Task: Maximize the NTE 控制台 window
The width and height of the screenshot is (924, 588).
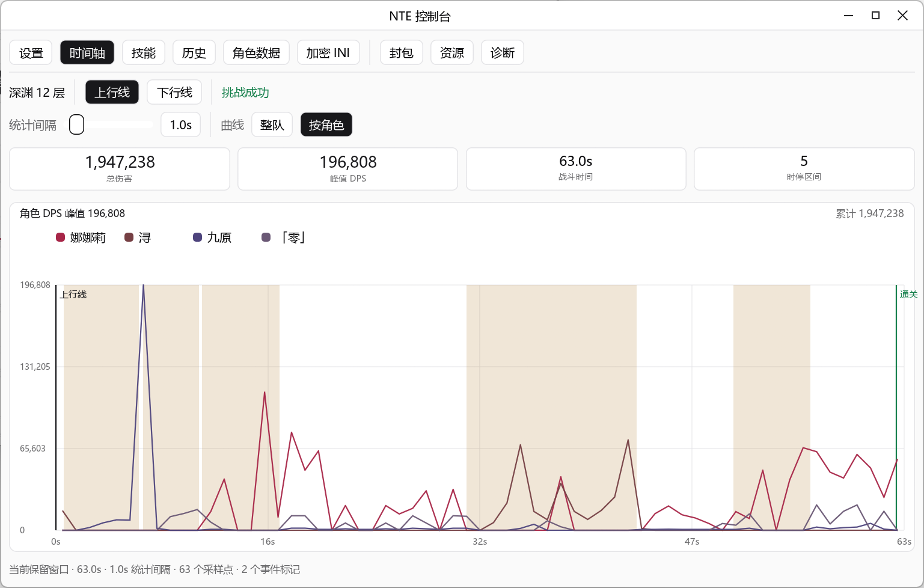Action: pos(875,16)
